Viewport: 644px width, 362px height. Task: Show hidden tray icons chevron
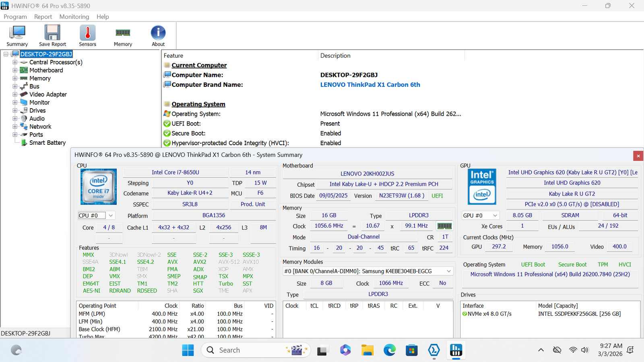pyautogui.click(x=541, y=350)
